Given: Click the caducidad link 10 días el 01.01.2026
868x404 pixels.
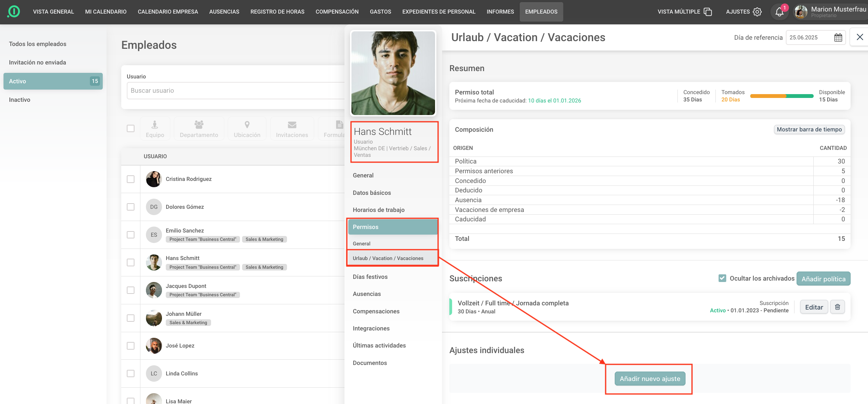Looking at the screenshot, I should (x=555, y=100).
